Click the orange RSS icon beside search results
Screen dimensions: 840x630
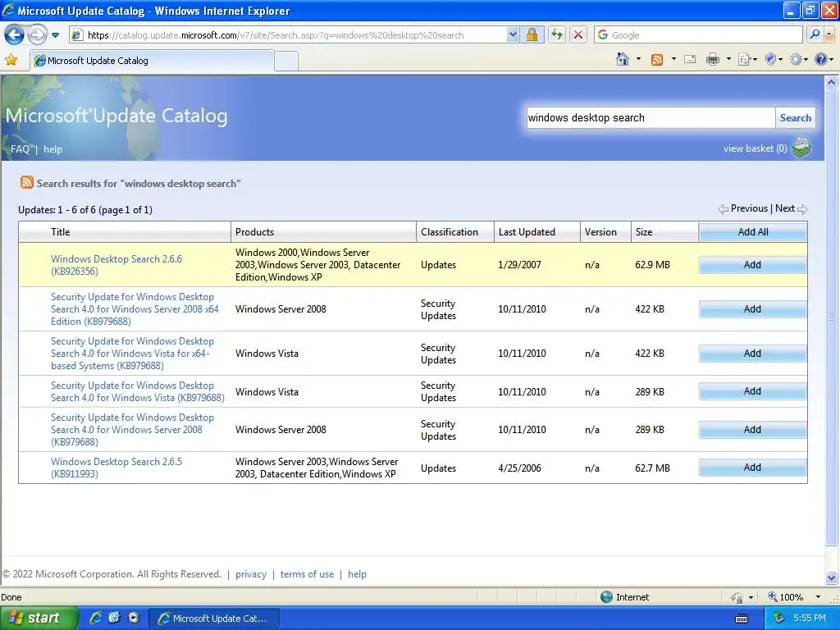click(x=27, y=183)
